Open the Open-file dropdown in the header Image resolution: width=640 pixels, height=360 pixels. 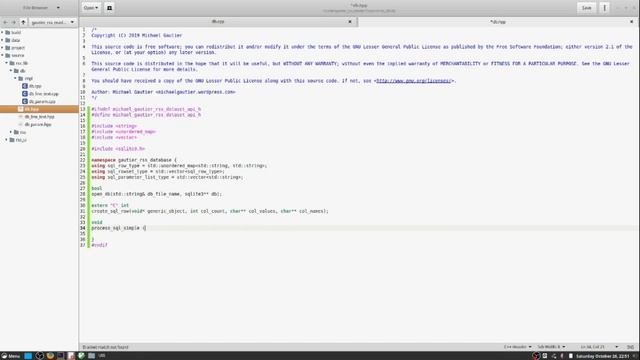pyautogui.click(x=91, y=8)
